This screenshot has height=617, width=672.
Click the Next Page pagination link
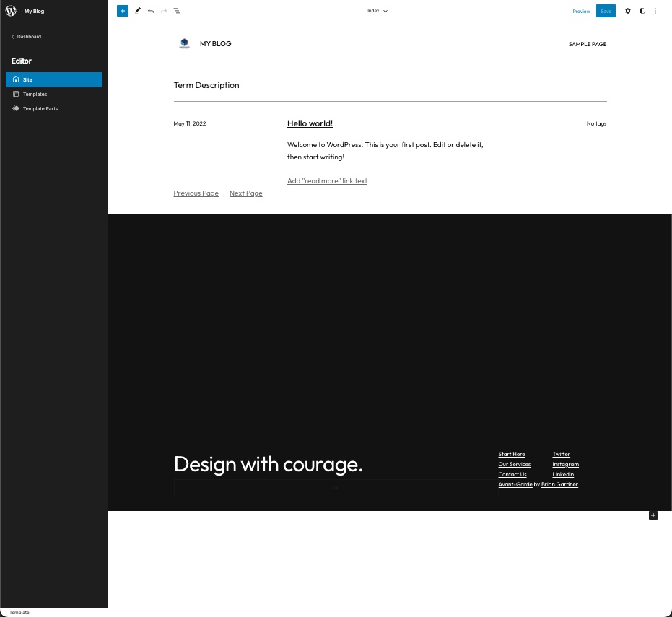[245, 193]
